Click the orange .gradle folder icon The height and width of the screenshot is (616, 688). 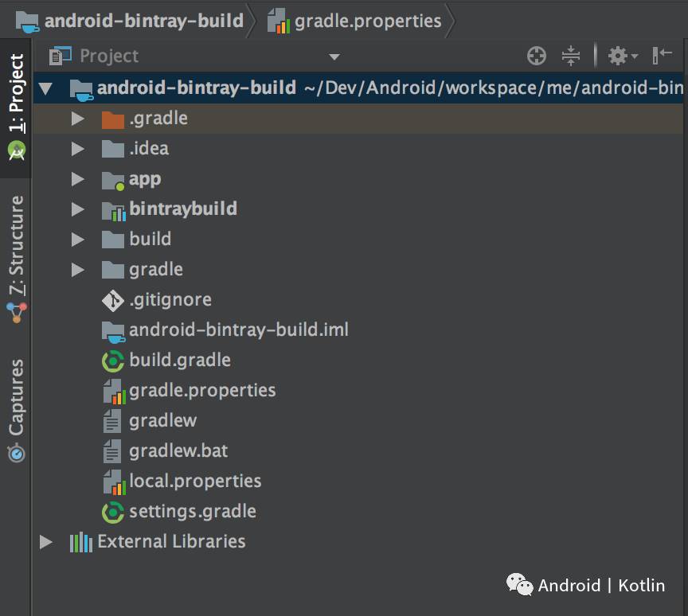point(113,119)
